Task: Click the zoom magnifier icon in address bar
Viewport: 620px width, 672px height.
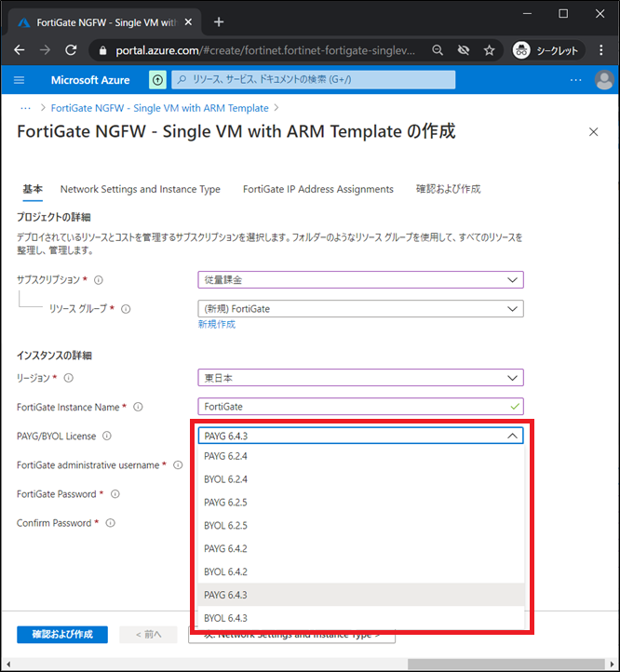Action: point(438,50)
